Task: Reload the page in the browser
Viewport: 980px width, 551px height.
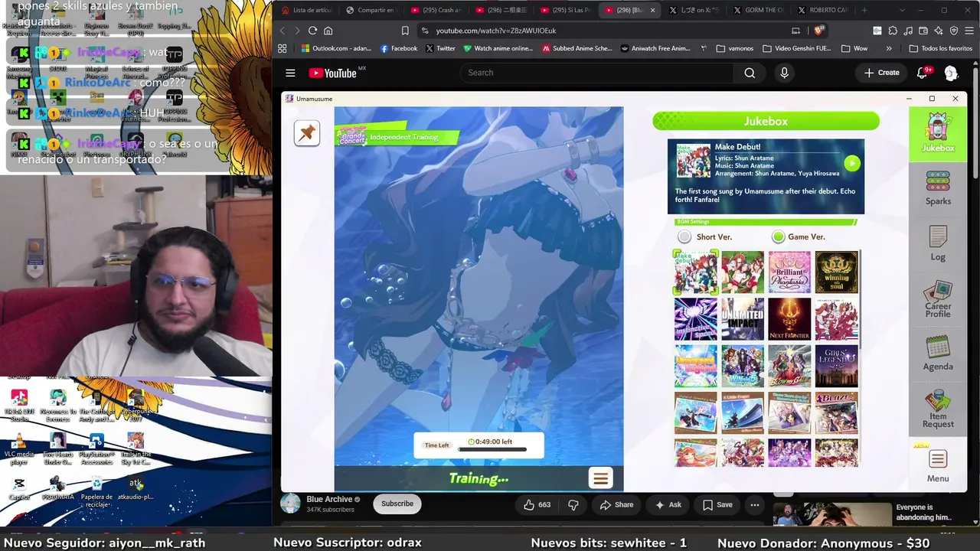Action: click(312, 31)
